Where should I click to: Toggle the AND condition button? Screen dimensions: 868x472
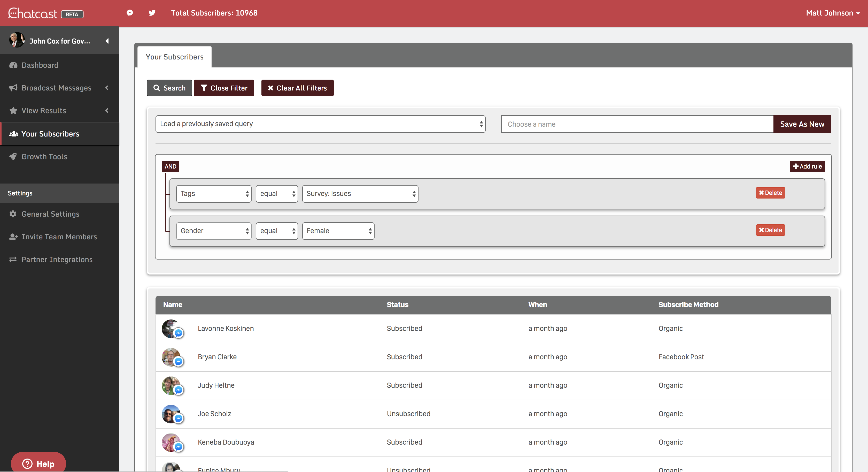pos(170,166)
